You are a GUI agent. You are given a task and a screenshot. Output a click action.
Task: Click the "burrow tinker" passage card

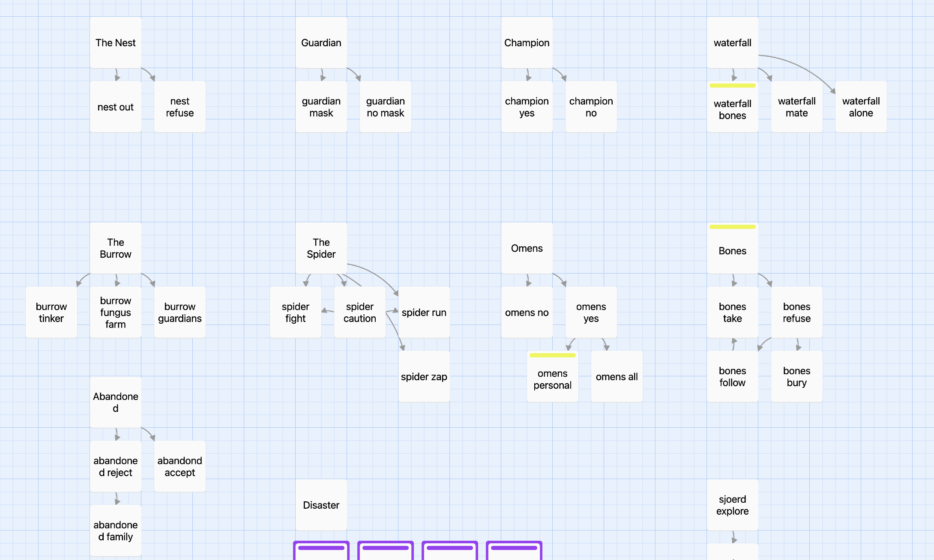(51, 312)
